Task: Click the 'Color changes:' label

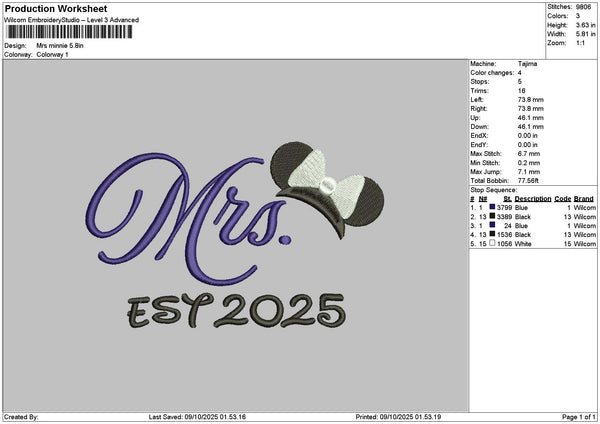Action: [492, 73]
